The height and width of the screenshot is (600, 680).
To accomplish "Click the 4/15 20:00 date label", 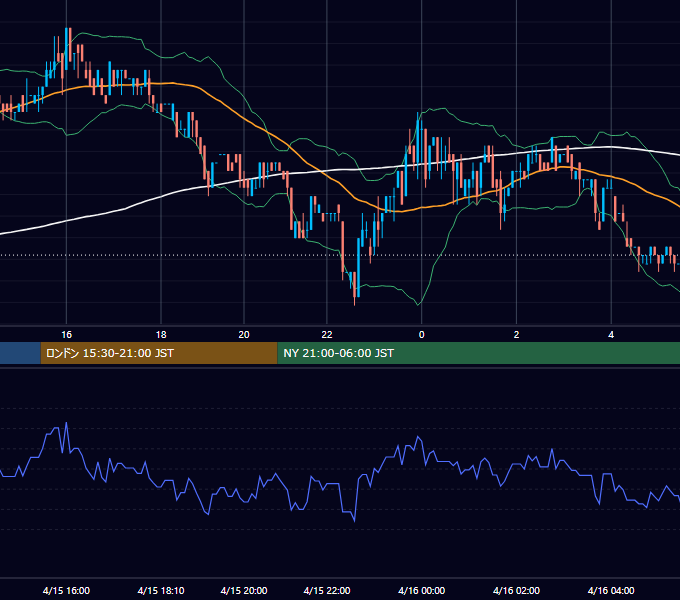I will [244, 590].
